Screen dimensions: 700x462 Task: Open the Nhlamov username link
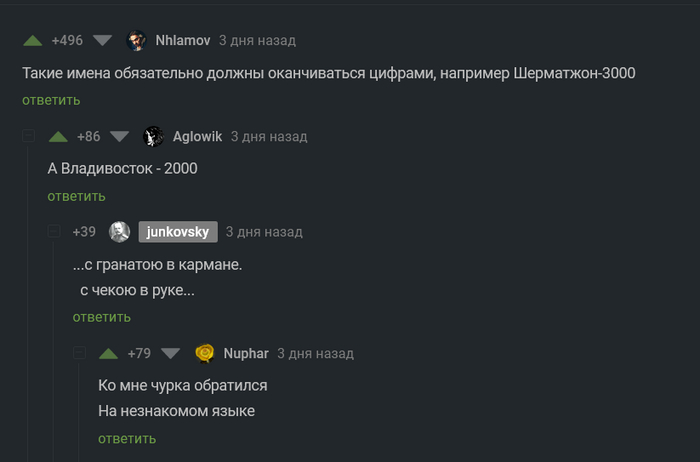(x=183, y=41)
